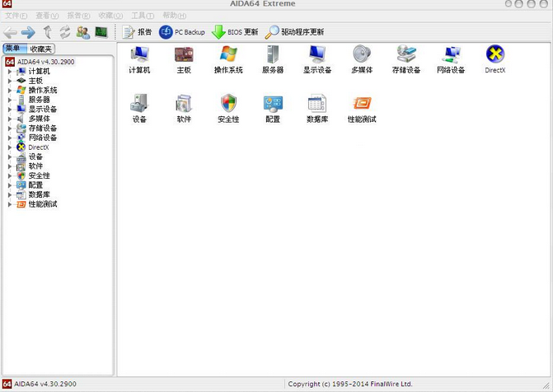
Task: Click the 报告 report toolbar button
Action: 137,32
